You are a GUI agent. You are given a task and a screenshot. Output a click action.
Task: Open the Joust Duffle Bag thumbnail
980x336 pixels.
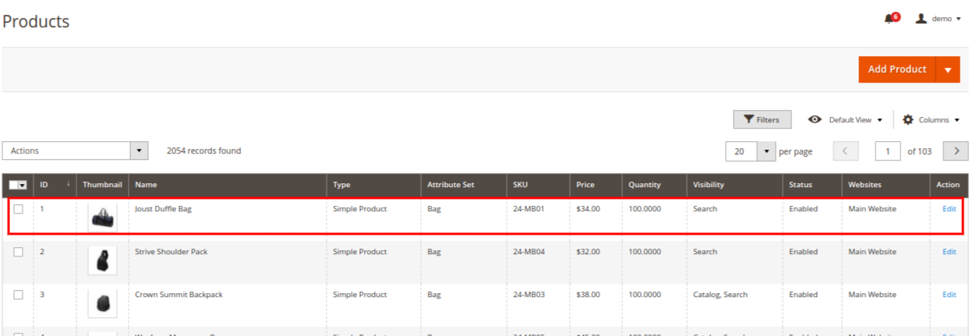point(103,218)
